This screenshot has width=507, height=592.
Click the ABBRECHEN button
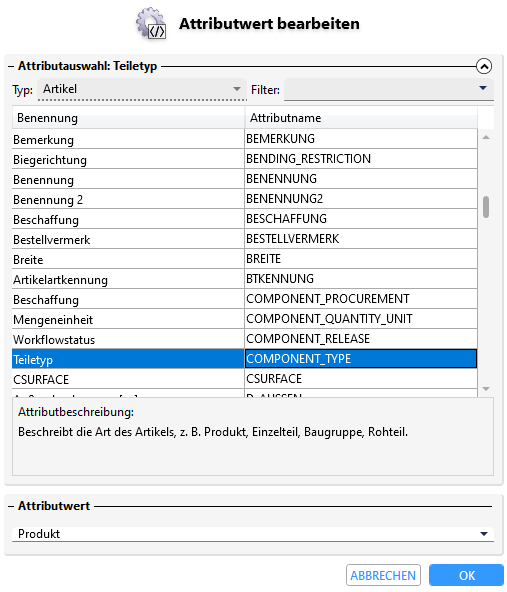pyautogui.click(x=383, y=575)
